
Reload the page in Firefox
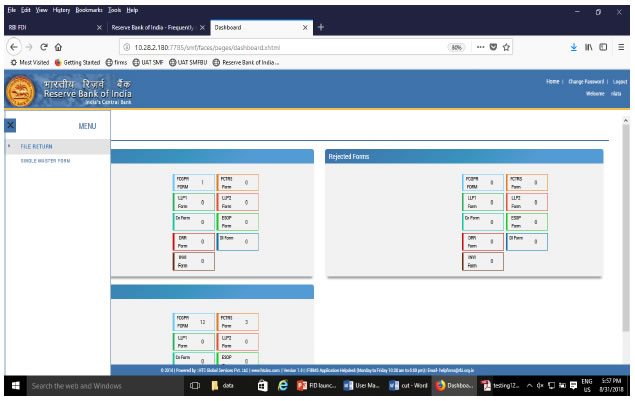click(x=43, y=46)
